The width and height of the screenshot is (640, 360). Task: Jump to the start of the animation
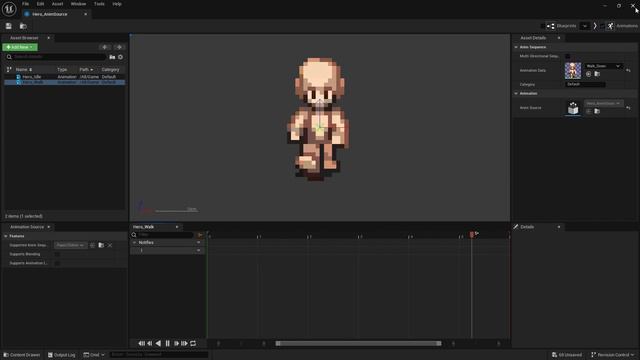coord(141,343)
